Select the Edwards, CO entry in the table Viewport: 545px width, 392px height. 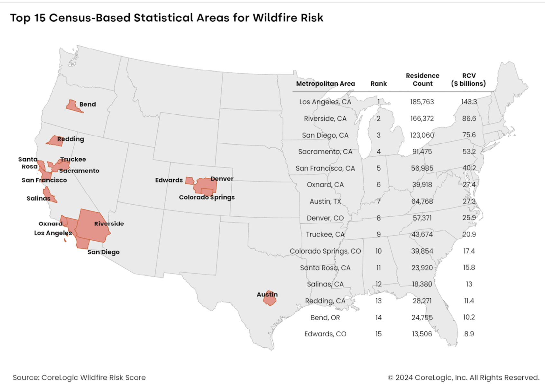325,334
